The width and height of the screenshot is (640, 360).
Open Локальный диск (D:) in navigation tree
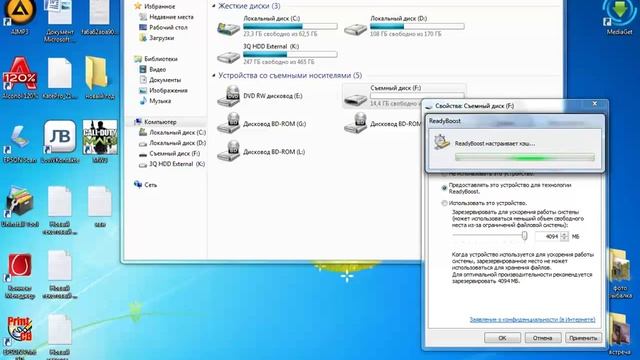[177, 143]
